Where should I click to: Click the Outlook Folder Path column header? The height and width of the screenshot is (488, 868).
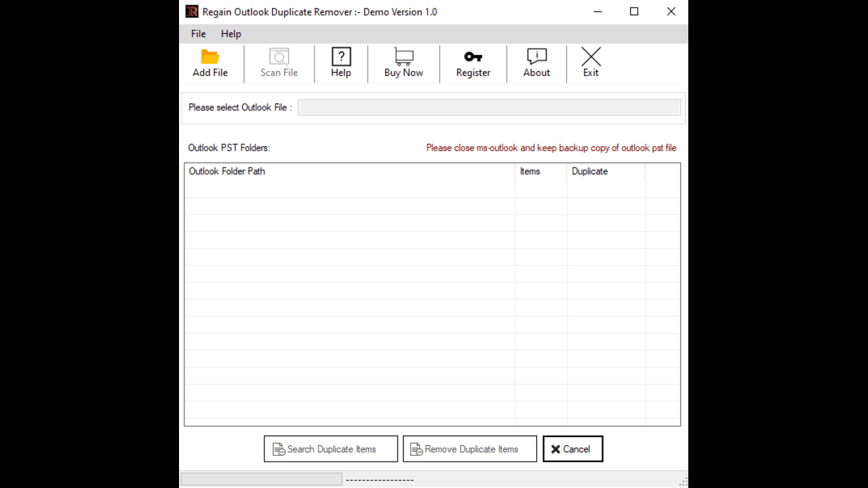350,171
